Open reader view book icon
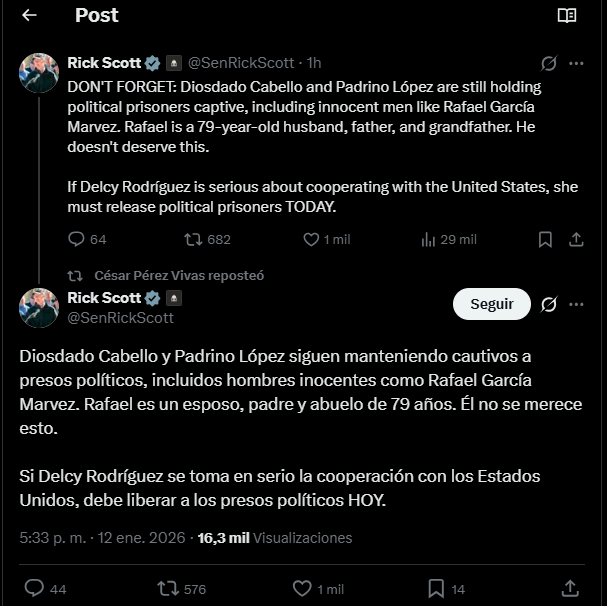This screenshot has height=606, width=607. click(566, 15)
